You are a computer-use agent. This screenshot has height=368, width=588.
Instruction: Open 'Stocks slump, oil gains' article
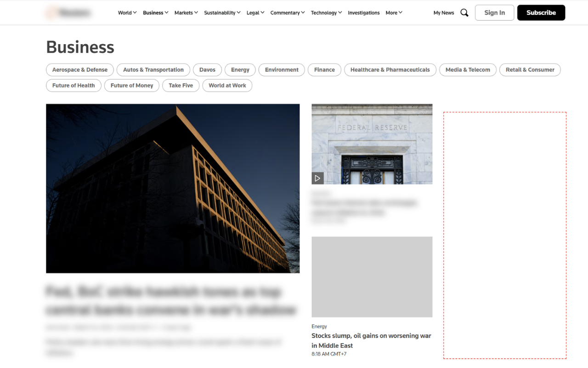point(371,341)
